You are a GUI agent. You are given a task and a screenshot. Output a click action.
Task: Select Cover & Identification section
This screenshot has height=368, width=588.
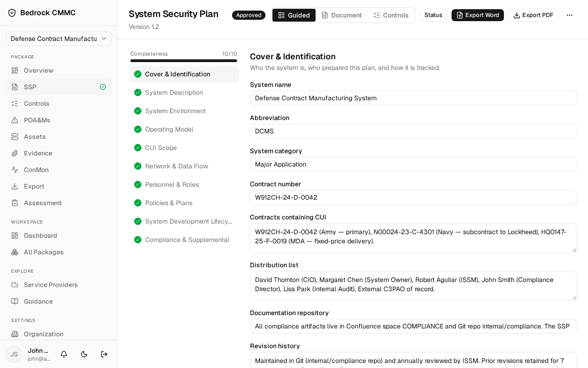(x=184, y=74)
